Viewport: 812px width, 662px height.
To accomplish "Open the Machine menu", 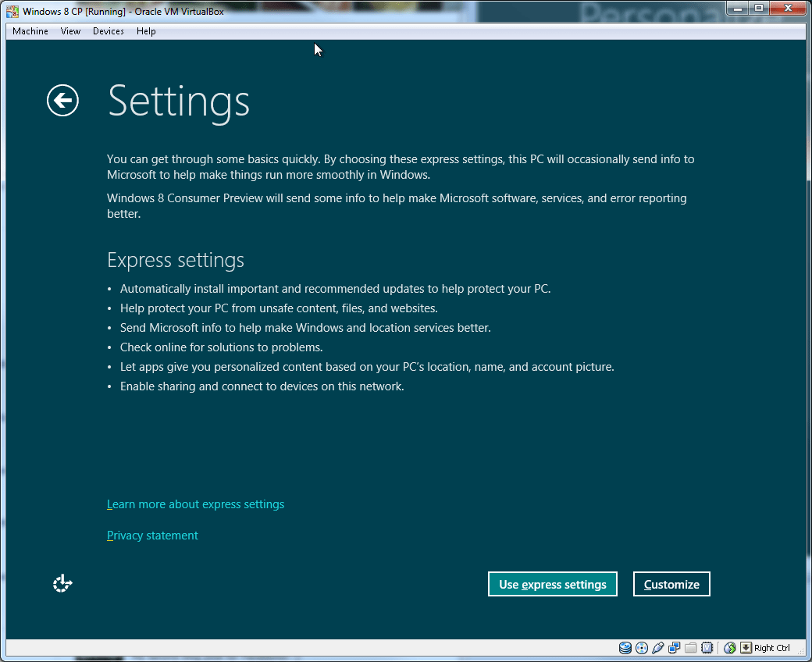I will click(30, 31).
